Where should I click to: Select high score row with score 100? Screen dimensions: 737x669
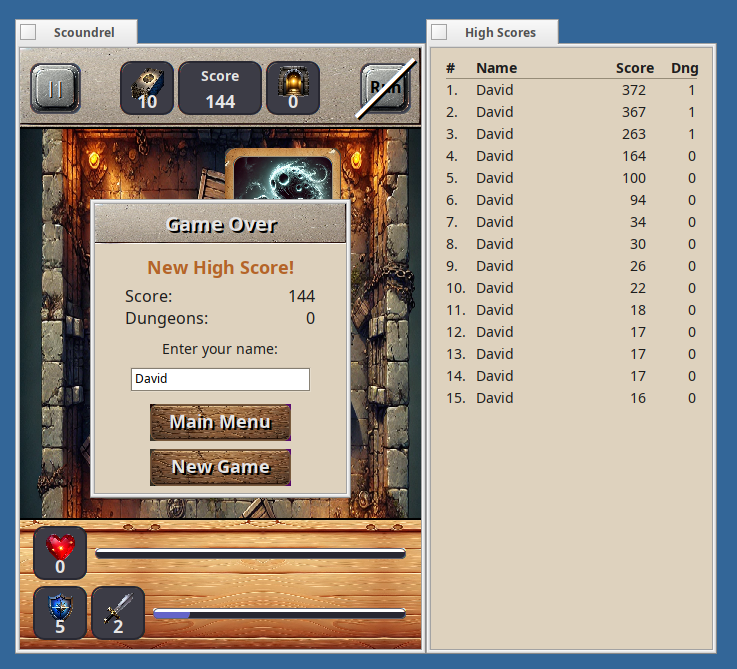572,178
